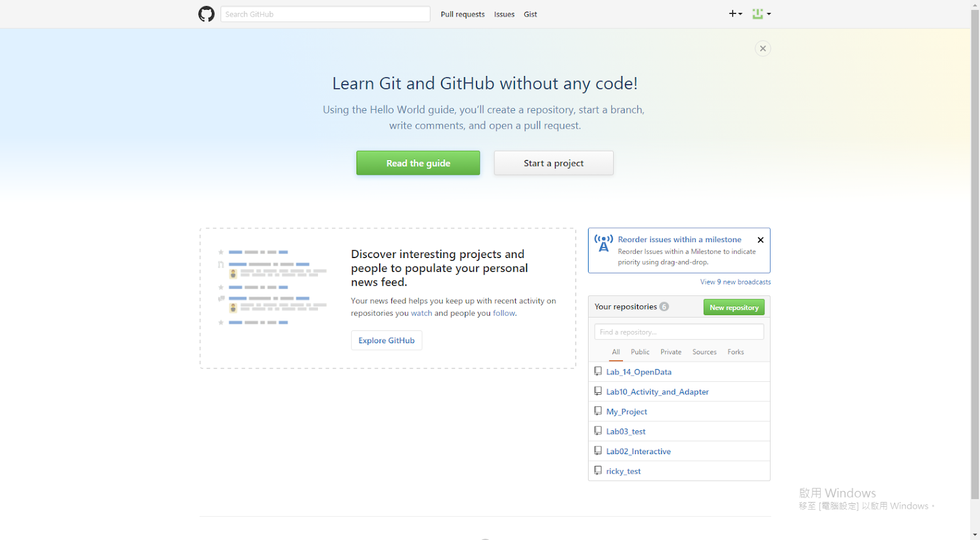Open the Reorder issues within a milestone link

coord(679,240)
